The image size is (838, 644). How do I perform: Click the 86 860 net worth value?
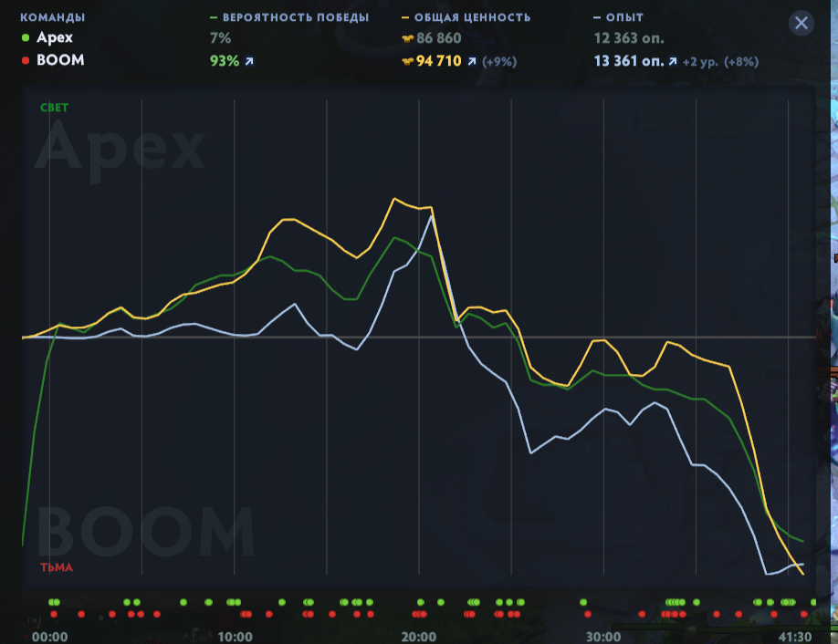(439, 38)
